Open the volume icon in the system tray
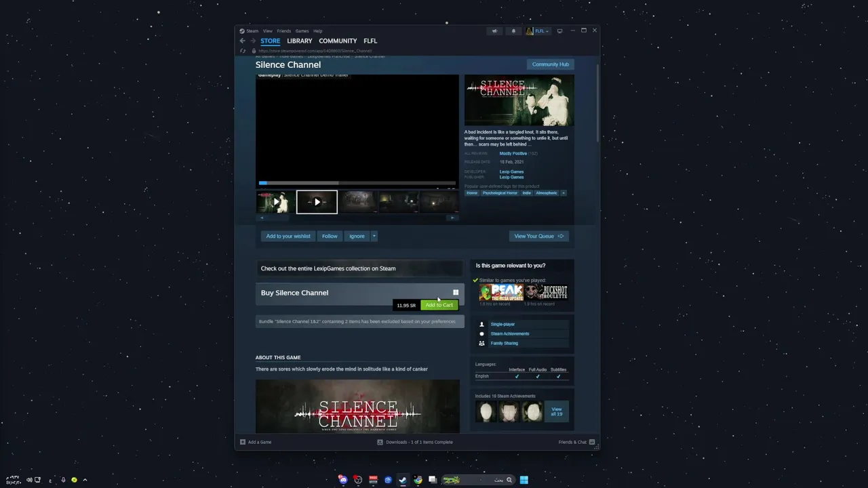 point(29,480)
